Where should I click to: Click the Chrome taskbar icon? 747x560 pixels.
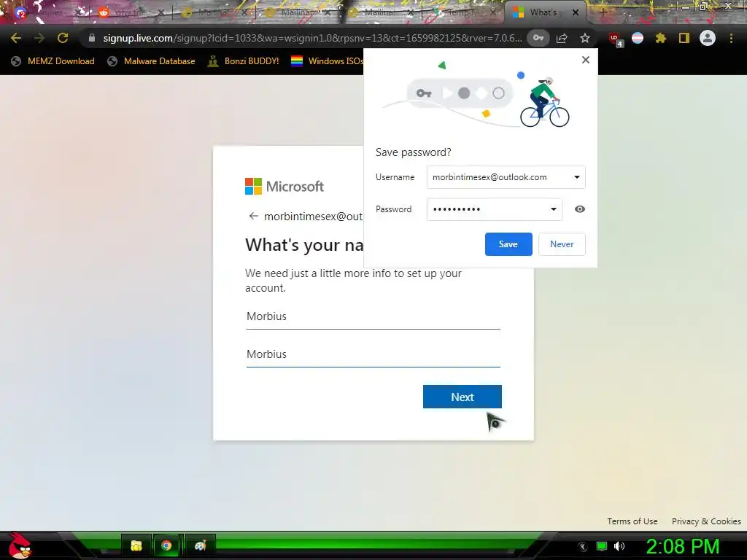(166, 545)
